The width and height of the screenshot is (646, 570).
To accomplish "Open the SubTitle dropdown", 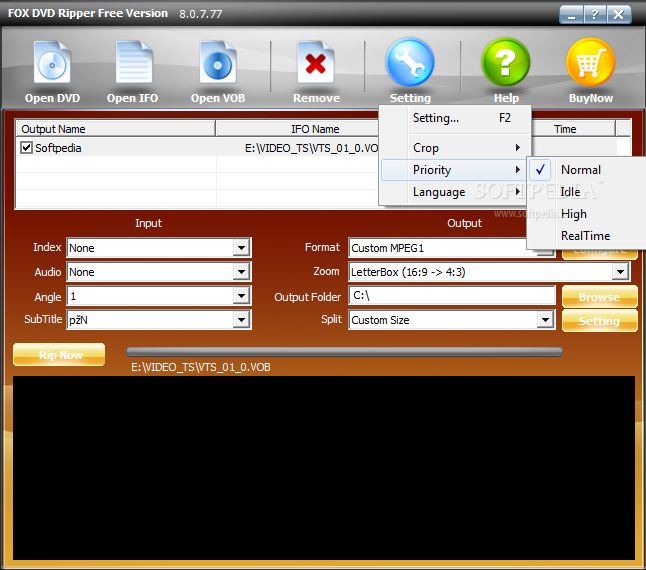I will [241, 320].
